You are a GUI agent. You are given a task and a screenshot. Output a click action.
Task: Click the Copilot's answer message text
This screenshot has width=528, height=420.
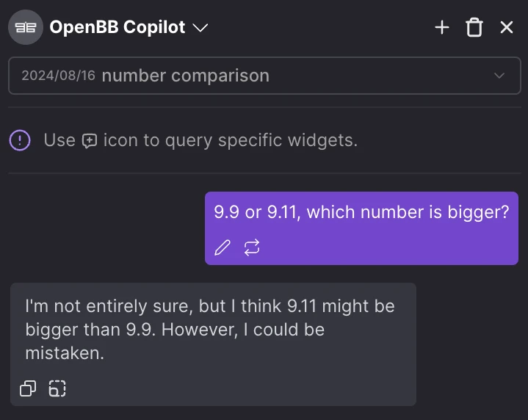pyautogui.click(x=209, y=329)
